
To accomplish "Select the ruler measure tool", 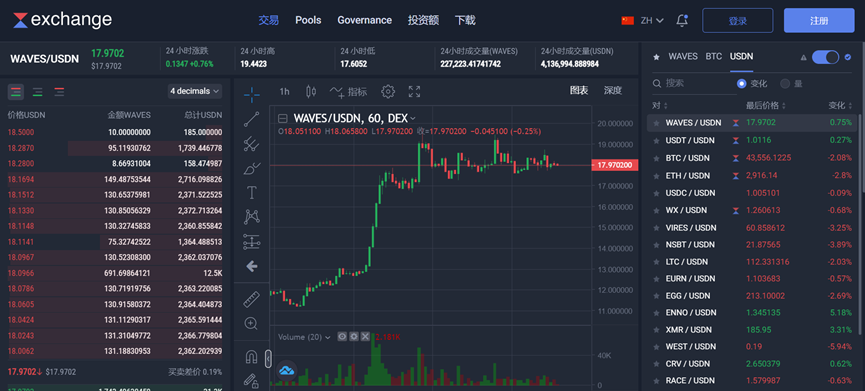I will (x=252, y=299).
